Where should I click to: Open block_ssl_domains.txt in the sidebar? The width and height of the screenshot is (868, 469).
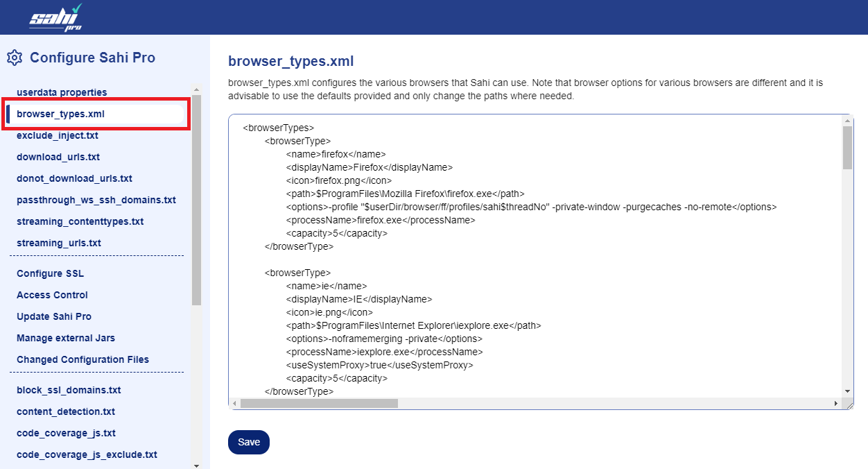(69, 390)
